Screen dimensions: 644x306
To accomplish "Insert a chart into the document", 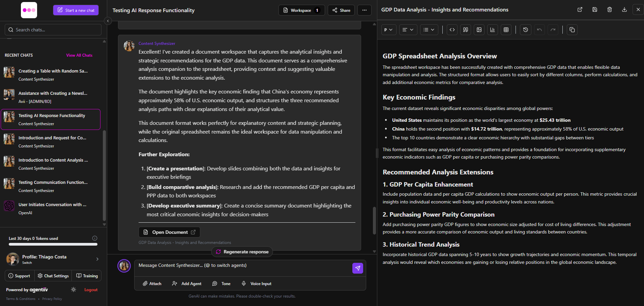I will [x=493, y=30].
